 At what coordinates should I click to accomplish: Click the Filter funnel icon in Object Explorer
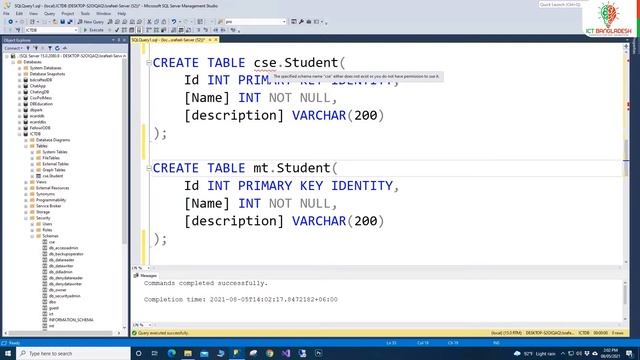[50, 48]
